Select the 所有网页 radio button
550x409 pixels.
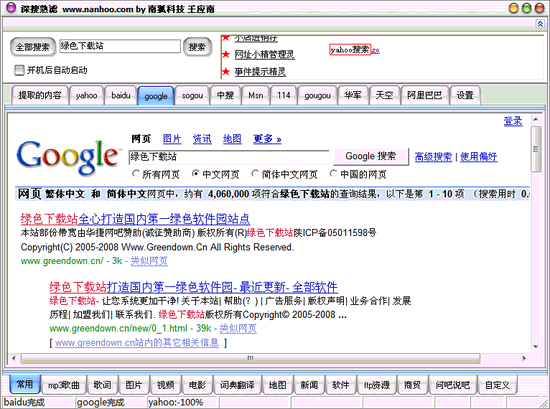[136, 174]
